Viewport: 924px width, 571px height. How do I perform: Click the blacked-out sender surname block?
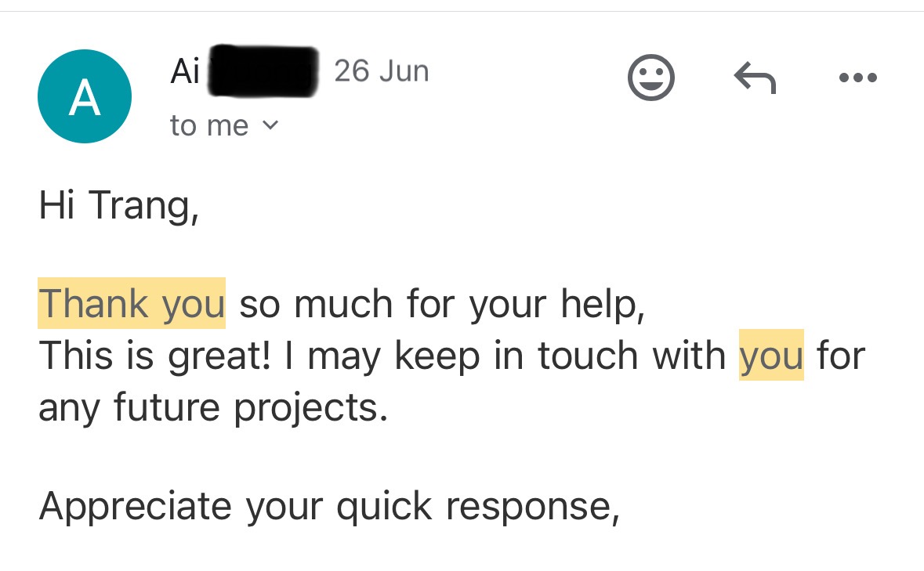[x=263, y=70]
